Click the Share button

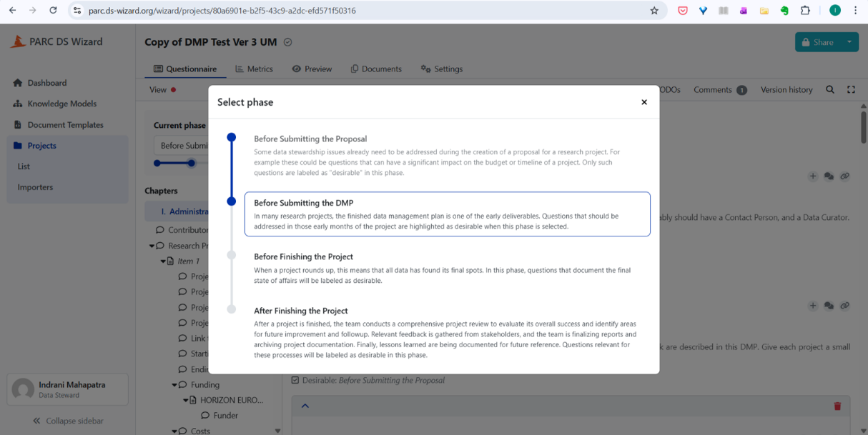[817, 42]
